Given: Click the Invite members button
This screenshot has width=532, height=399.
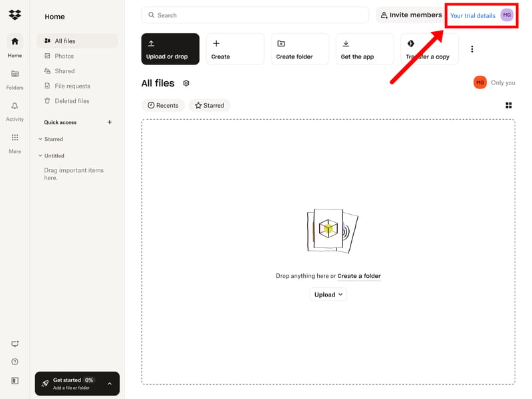Looking at the screenshot, I should 410,15.
